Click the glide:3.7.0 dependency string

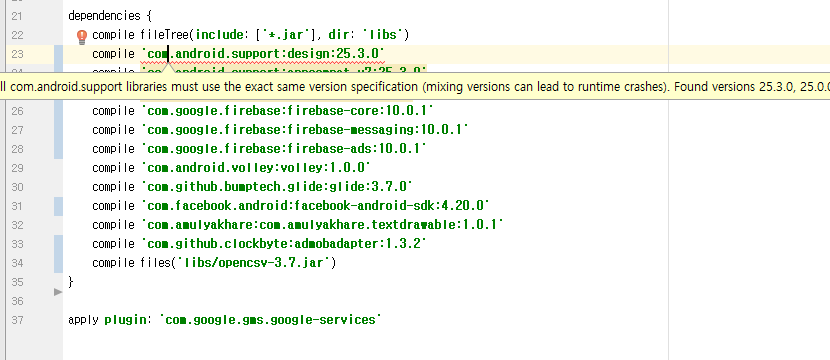(277, 186)
